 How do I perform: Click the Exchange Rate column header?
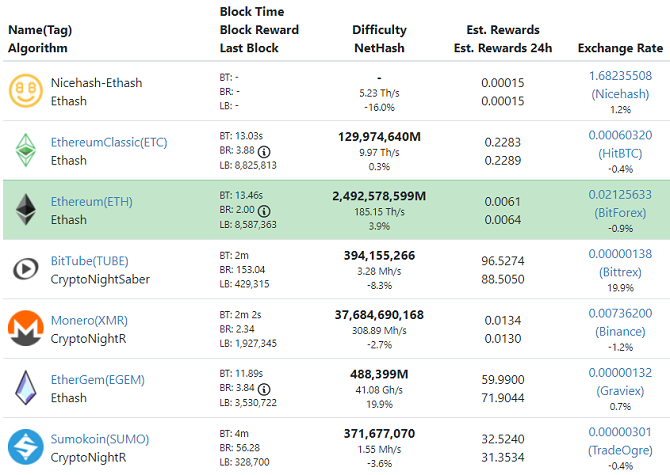(x=620, y=48)
